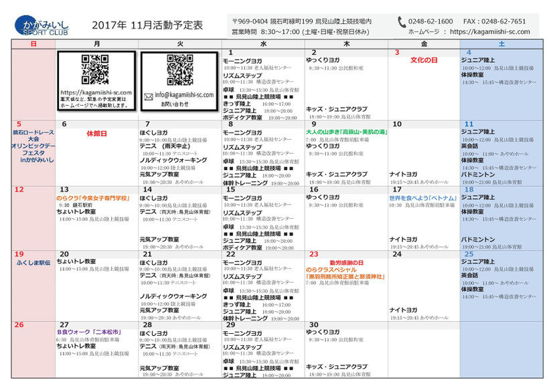555x392 pixels.
Task: Click the red 勤労感謝の日 label
Action: 347,263
